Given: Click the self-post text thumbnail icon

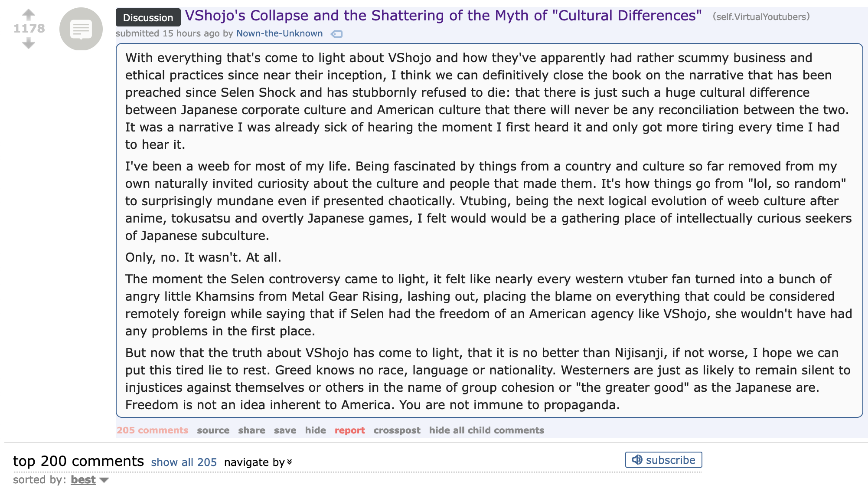Looking at the screenshot, I should click(x=81, y=29).
